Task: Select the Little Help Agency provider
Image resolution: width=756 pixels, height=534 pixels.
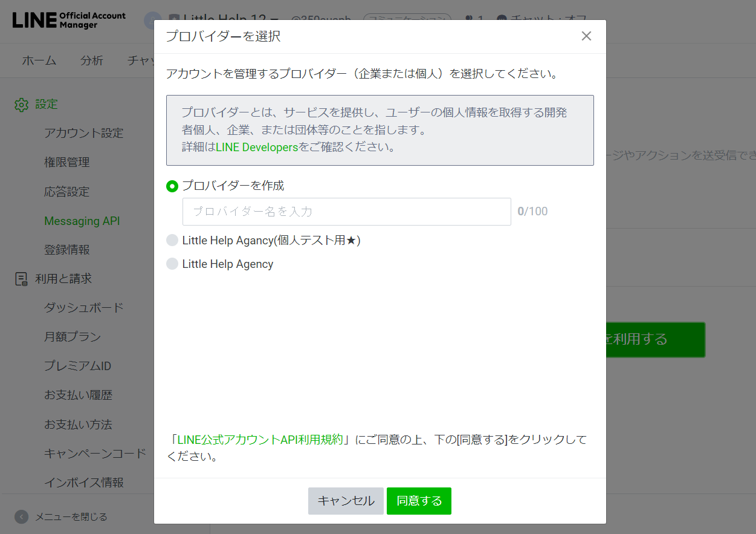Action: (172, 264)
